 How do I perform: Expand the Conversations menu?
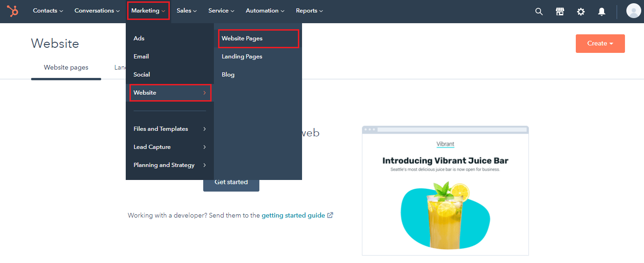(97, 11)
